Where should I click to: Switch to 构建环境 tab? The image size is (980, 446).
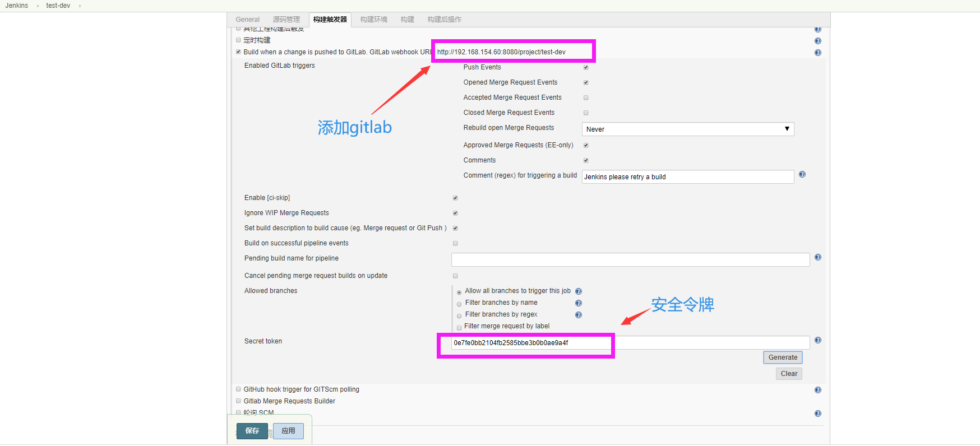pos(374,20)
